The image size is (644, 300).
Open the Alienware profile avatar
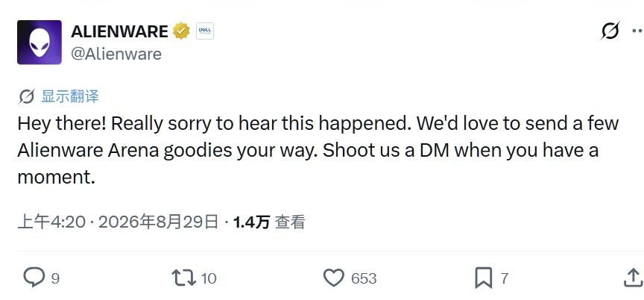(40, 43)
